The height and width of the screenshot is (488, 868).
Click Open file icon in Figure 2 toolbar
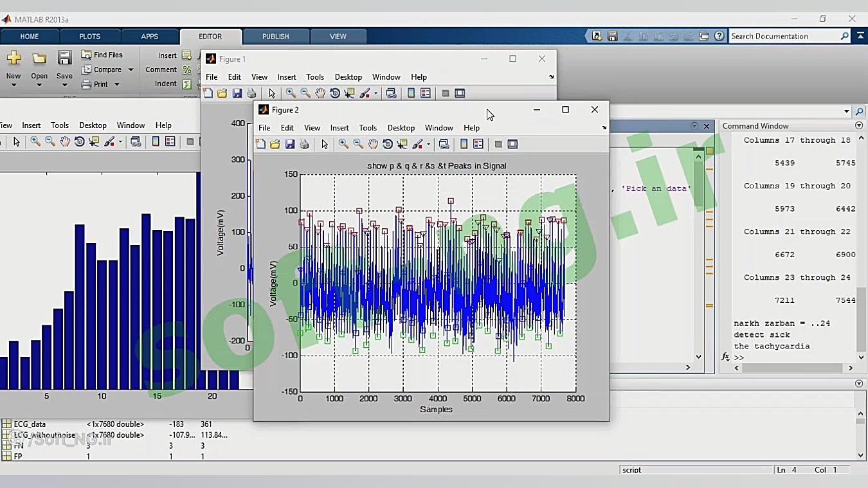[x=275, y=144]
